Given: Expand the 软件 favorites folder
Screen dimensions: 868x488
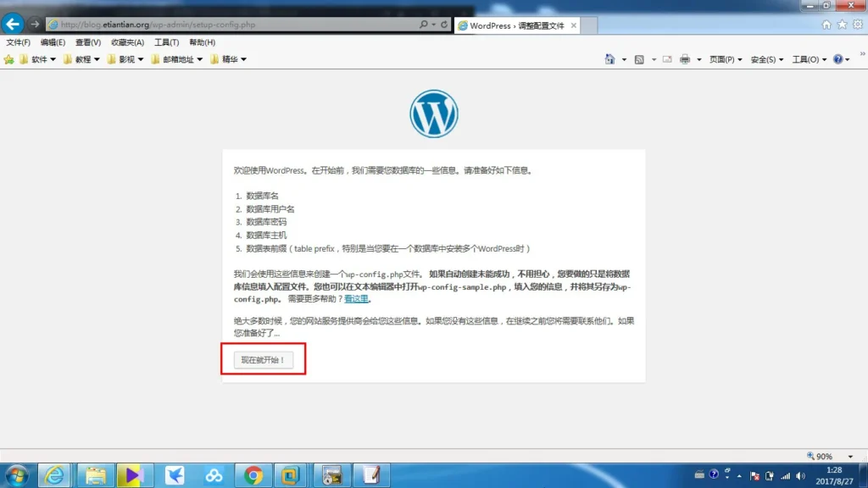Looking at the screenshot, I should coord(38,59).
